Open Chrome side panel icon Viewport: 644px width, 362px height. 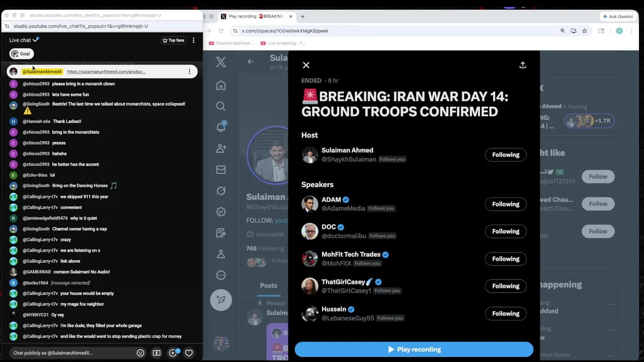601,31
